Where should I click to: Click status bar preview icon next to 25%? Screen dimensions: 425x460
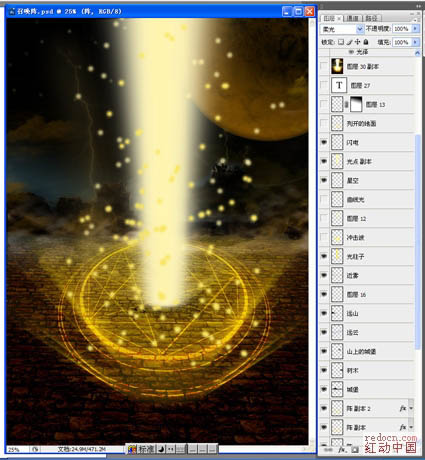pos(35,450)
